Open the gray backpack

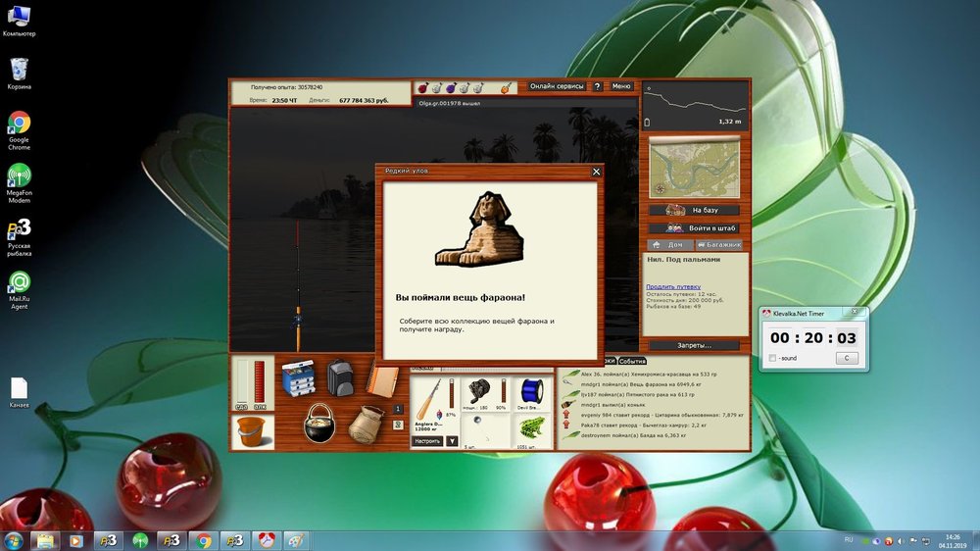tap(340, 376)
